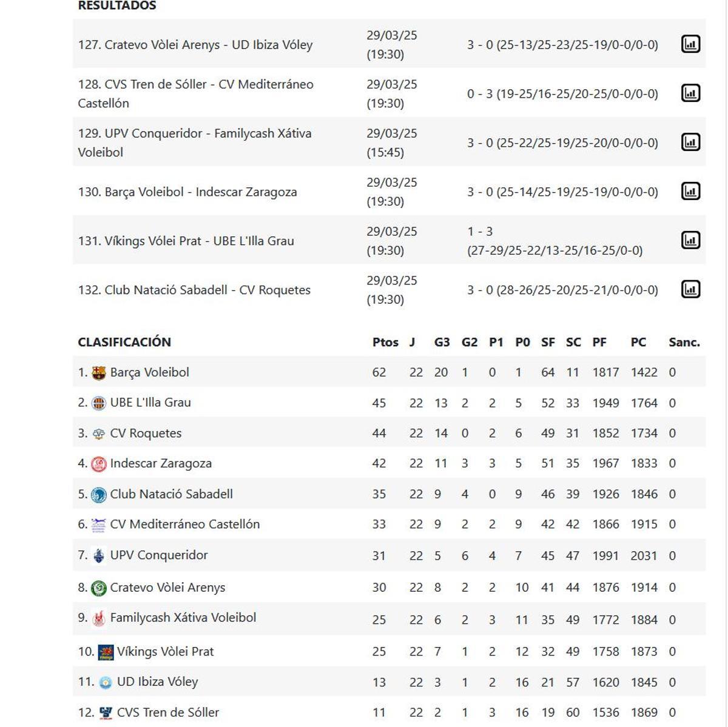Screen dimensions: 728x727
Task: View stats for Víkings Vólei Prat match 131
Action: pos(691,240)
